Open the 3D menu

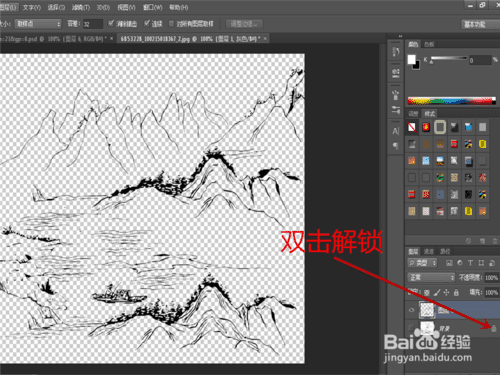(103, 7)
